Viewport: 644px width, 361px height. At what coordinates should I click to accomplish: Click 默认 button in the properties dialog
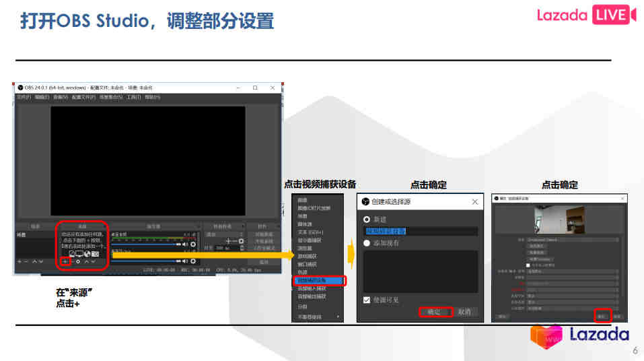click(501, 316)
